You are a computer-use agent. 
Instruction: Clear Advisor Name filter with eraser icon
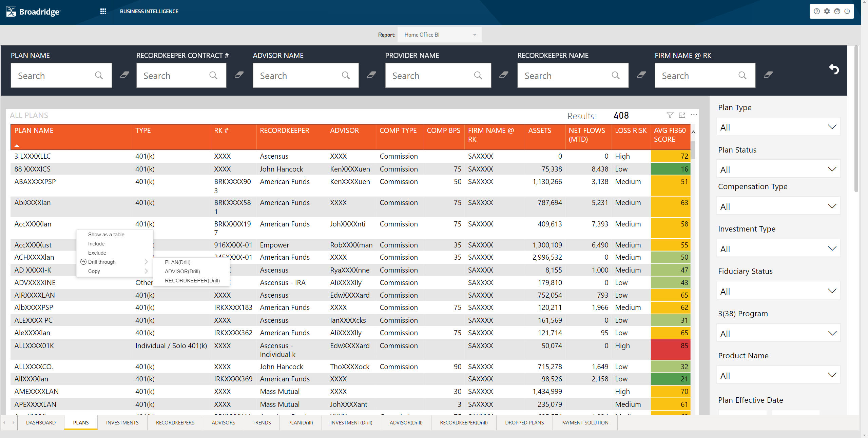point(371,75)
